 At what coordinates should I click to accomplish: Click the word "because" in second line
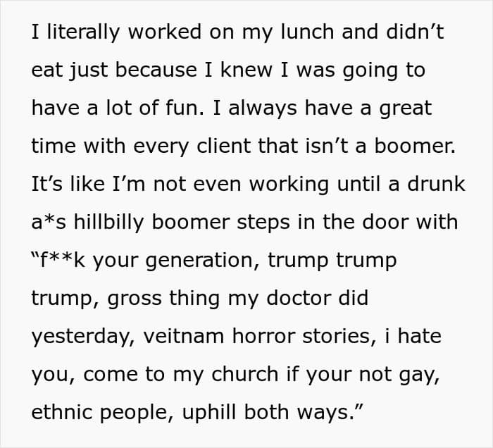156,70
